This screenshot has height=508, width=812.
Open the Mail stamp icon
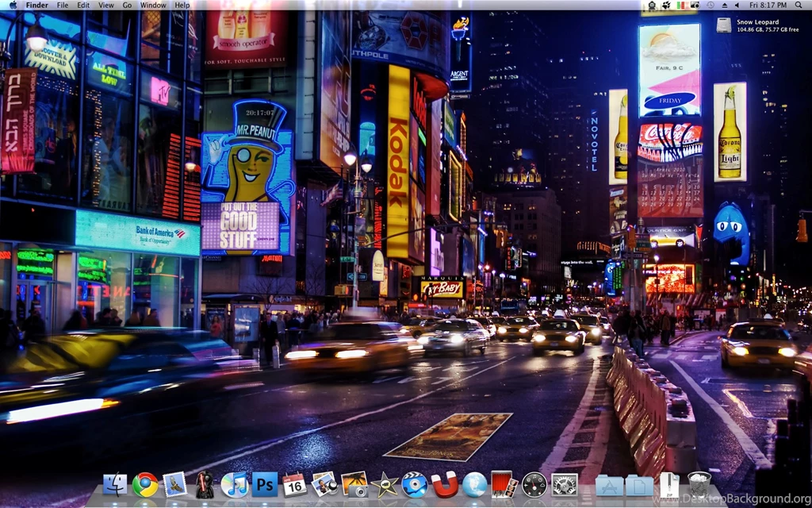pos(174,483)
